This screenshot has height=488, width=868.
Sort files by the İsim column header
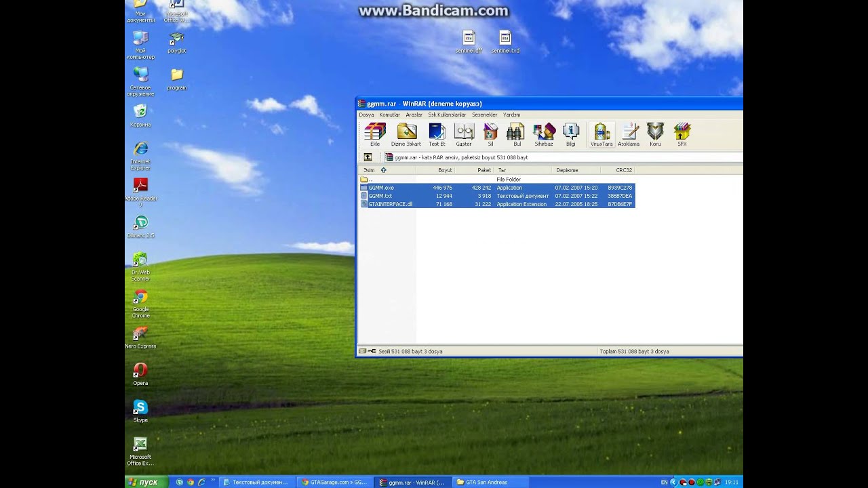click(x=387, y=170)
